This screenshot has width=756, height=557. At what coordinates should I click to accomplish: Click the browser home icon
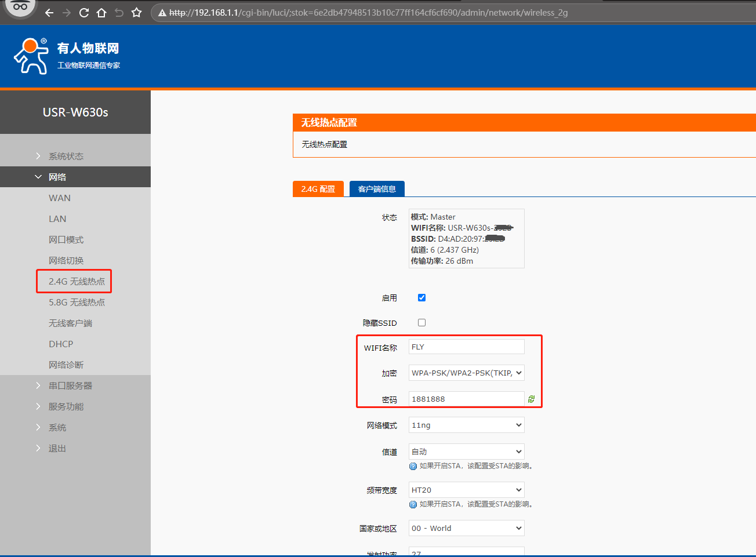[101, 13]
